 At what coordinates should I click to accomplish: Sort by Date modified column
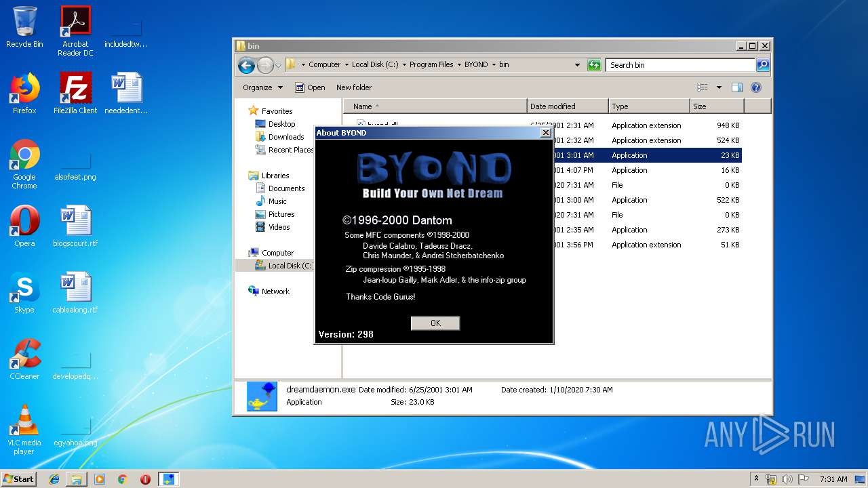coord(568,106)
